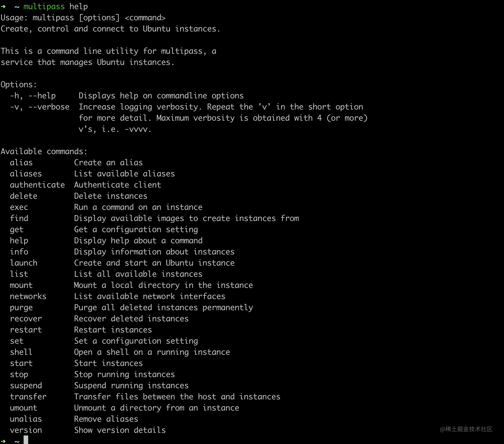Click the green arrow on the bottom prompt line
504x444 pixels.
[x=3, y=441]
